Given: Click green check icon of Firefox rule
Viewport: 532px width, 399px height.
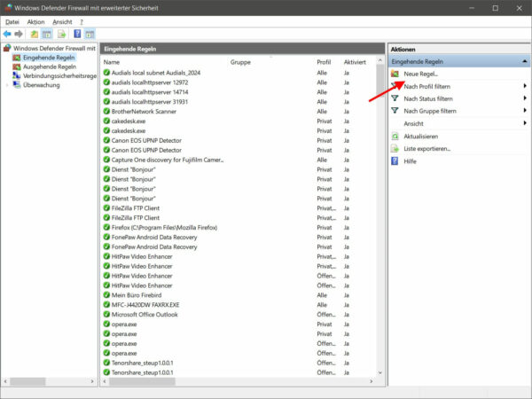Looking at the screenshot, I should (106, 227).
